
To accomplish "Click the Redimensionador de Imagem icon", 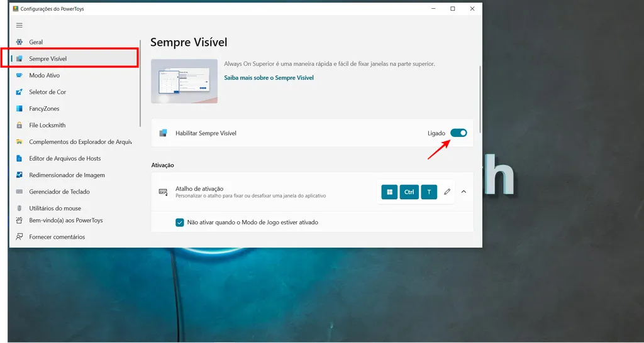I will pyautogui.click(x=19, y=175).
